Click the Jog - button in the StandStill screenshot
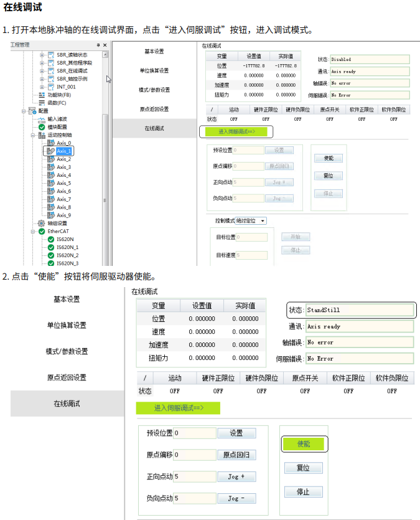Viewport: 420px width, 520px height. click(x=236, y=498)
